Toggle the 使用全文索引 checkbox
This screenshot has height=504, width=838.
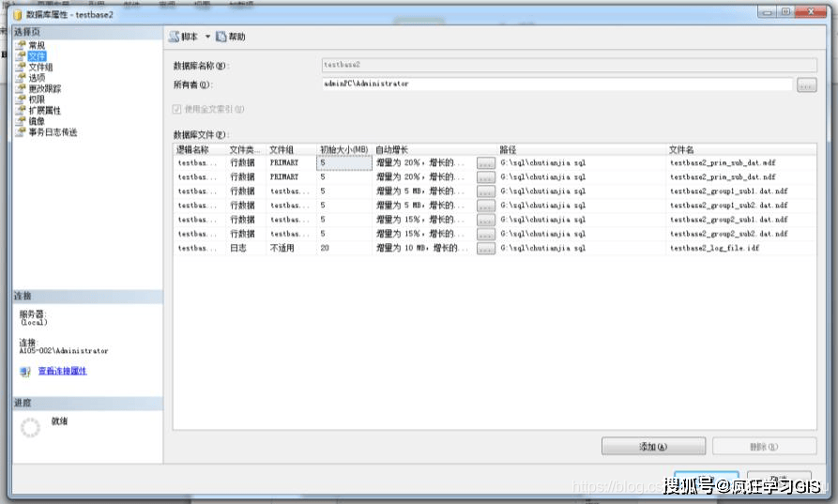(x=177, y=109)
